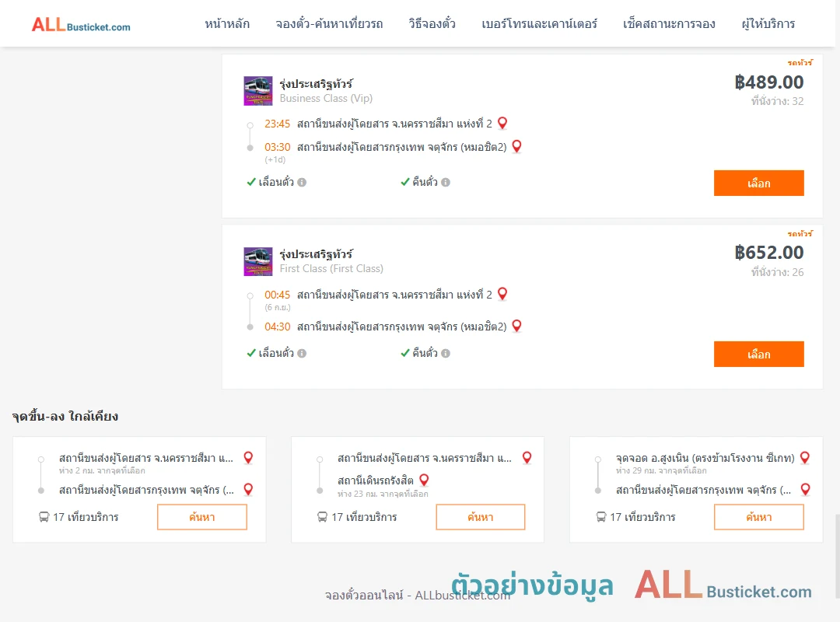Open จองตั๋ว-ค้นหาเที่ยวรถ menu item
The image size is (840, 622).
[x=329, y=23]
